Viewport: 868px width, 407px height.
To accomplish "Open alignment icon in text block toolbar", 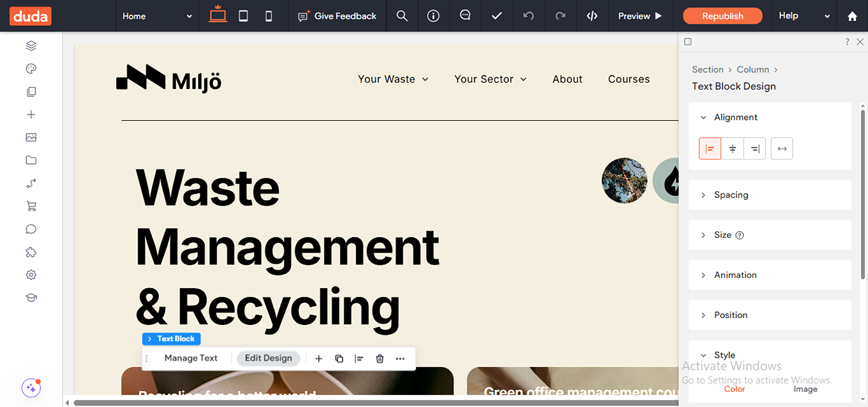I will click(x=359, y=359).
